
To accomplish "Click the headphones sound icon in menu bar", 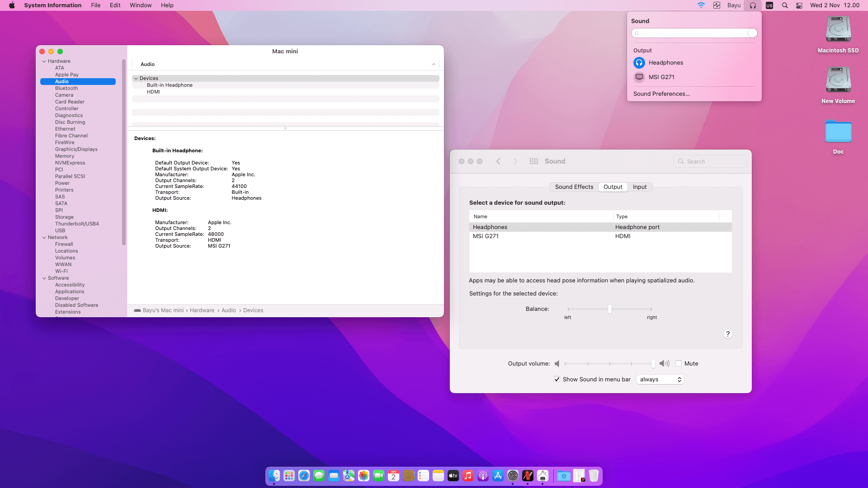I will coord(753,5).
